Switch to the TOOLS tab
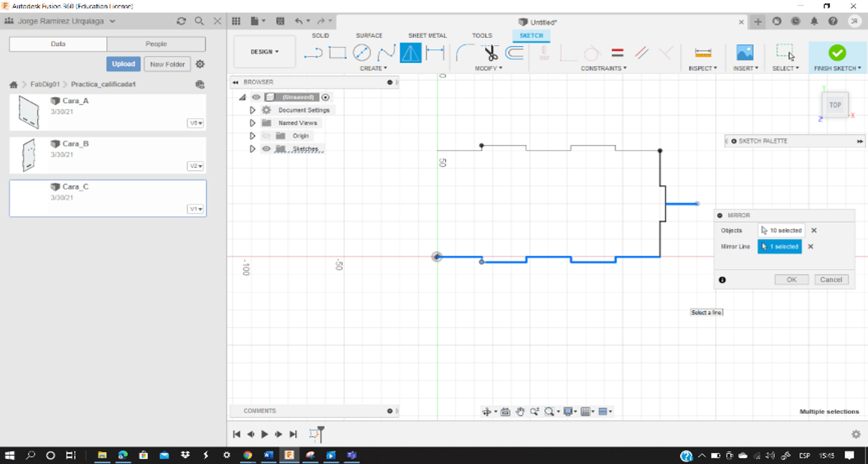868x464 pixels. click(x=482, y=35)
